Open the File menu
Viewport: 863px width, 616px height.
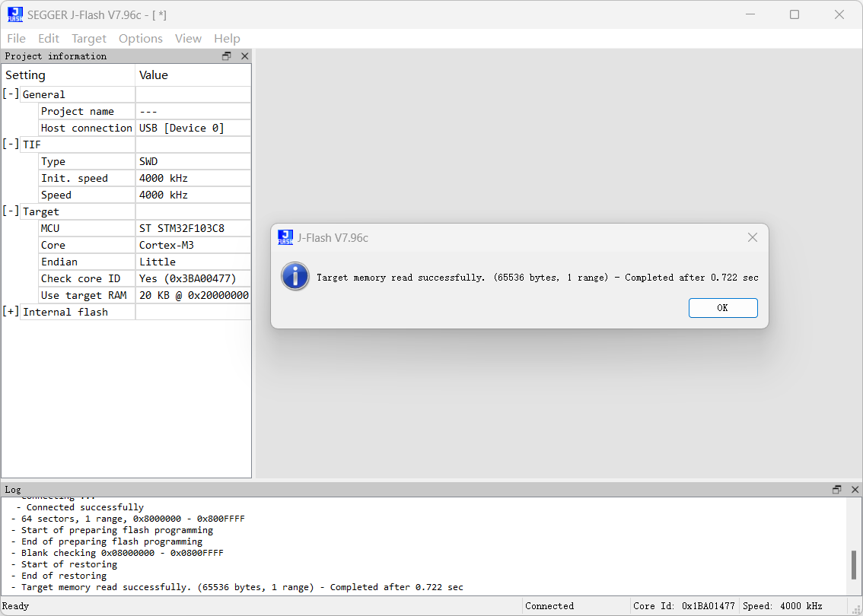pyautogui.click(x=16, y=39)
